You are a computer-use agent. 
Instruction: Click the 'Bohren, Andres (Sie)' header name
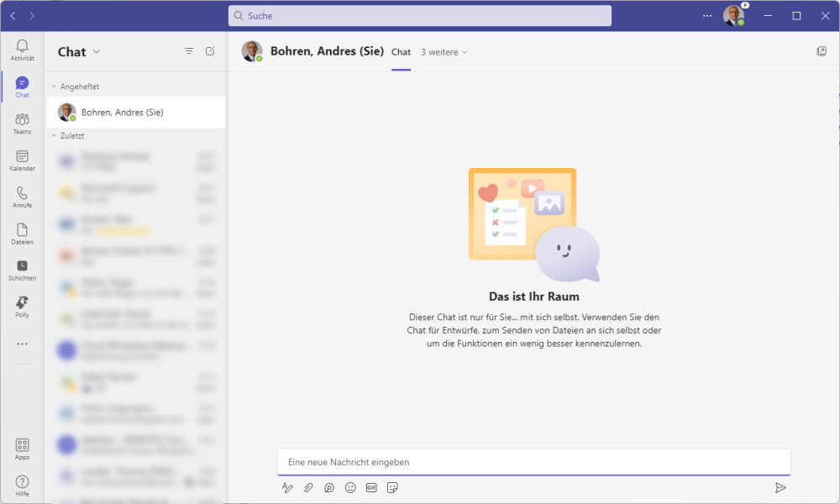pyautogui.click(x=328, y=51)
